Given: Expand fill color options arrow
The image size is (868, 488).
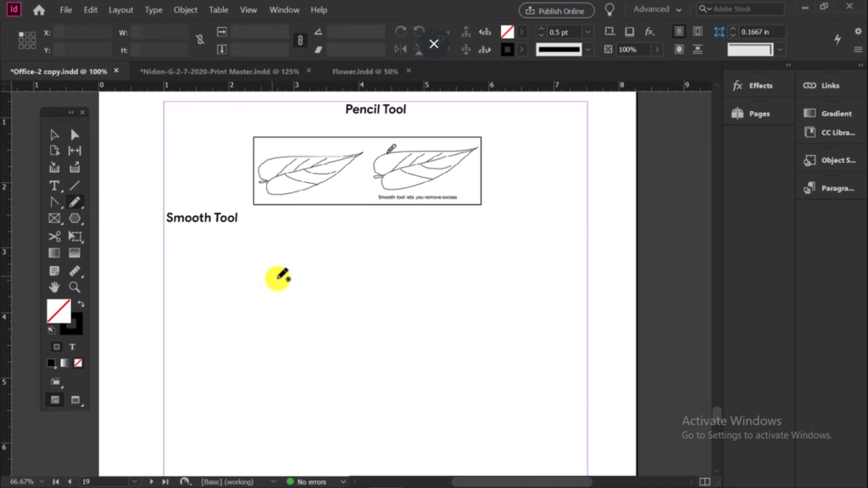Looking at the screenshot, I should click(x=521, y=32).
